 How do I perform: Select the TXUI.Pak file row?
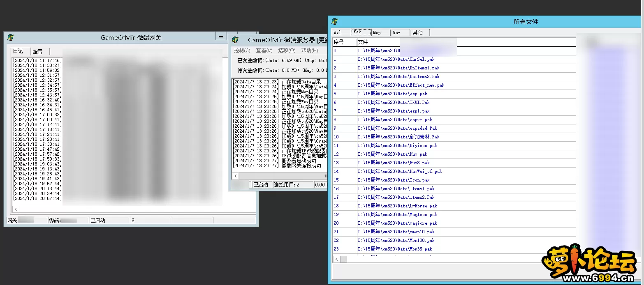point(454,103)
